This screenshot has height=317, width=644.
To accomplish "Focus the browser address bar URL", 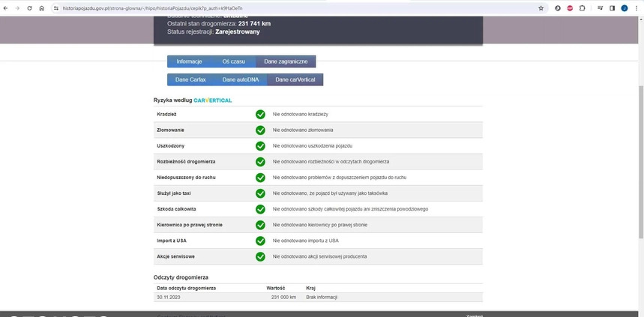I will [152, 8].
